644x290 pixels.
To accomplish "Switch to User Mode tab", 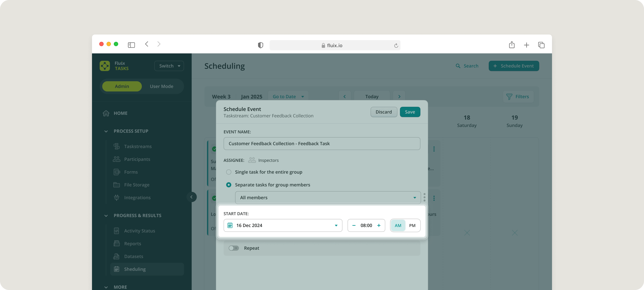I will (x=161, y=86).
